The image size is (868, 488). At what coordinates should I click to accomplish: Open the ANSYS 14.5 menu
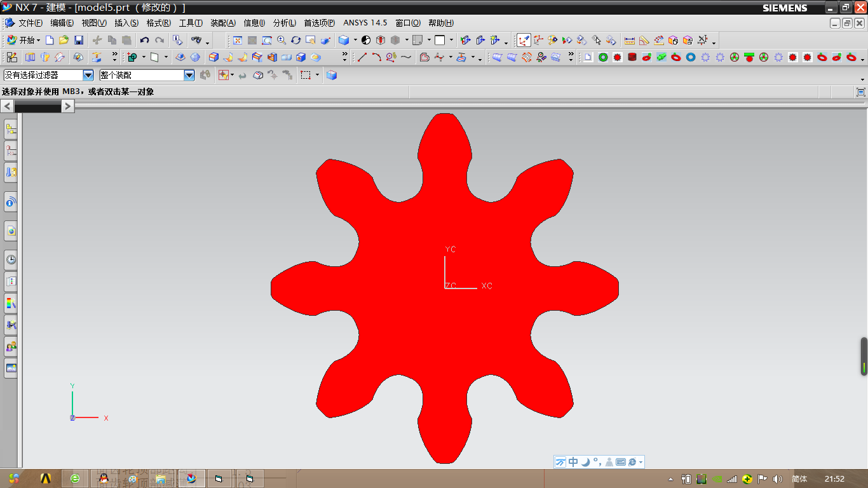(365, 23)
